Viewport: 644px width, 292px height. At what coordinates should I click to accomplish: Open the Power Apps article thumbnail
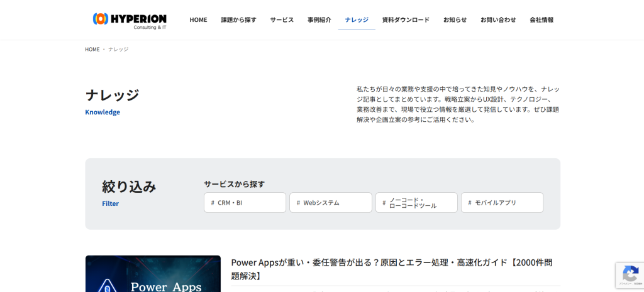[x=153, y=274]
